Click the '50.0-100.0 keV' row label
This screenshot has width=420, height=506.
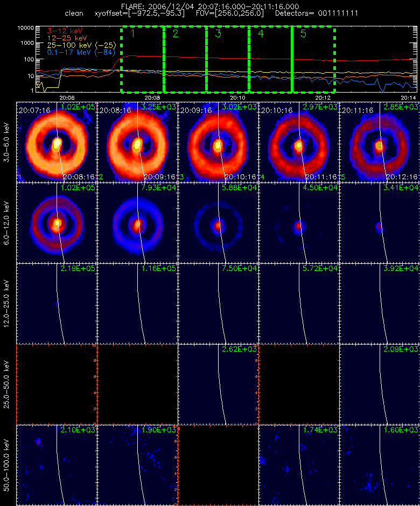pyautogui.click(x=7, y=465)
